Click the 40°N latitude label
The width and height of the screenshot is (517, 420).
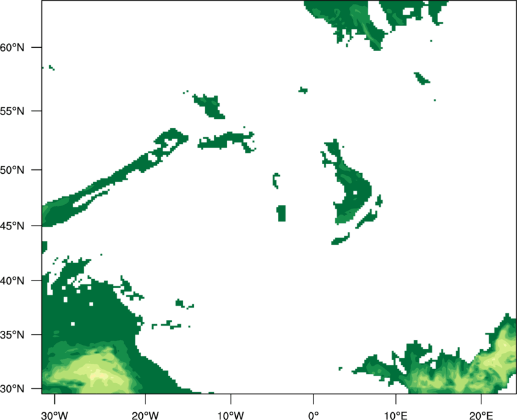coord(12,281)
